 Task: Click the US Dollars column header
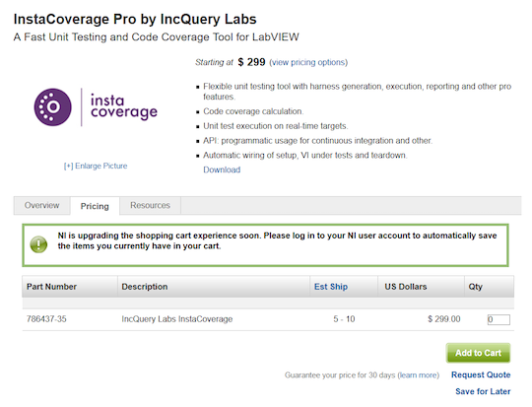(406, 287)
